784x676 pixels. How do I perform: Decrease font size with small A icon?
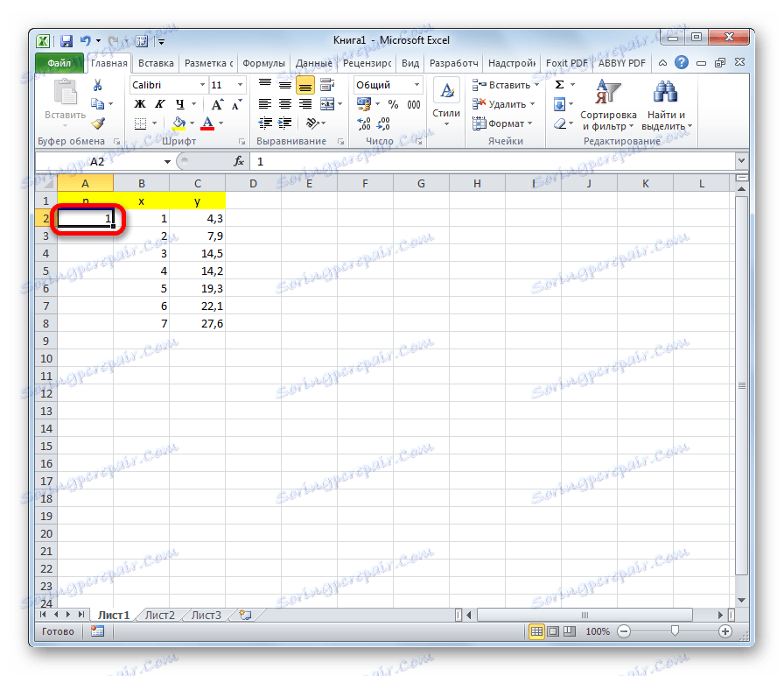(236, 104)
